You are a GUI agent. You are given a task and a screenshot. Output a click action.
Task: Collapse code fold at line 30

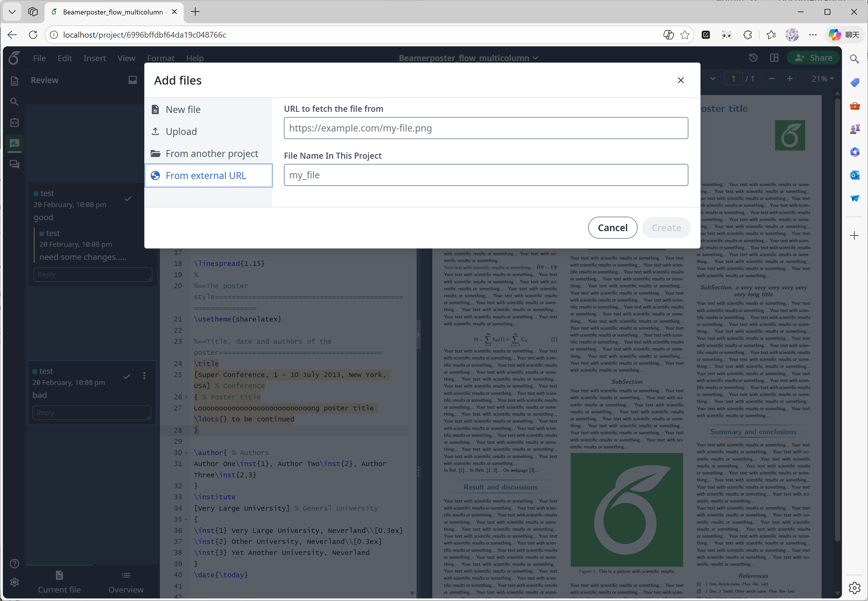point(186,453)
